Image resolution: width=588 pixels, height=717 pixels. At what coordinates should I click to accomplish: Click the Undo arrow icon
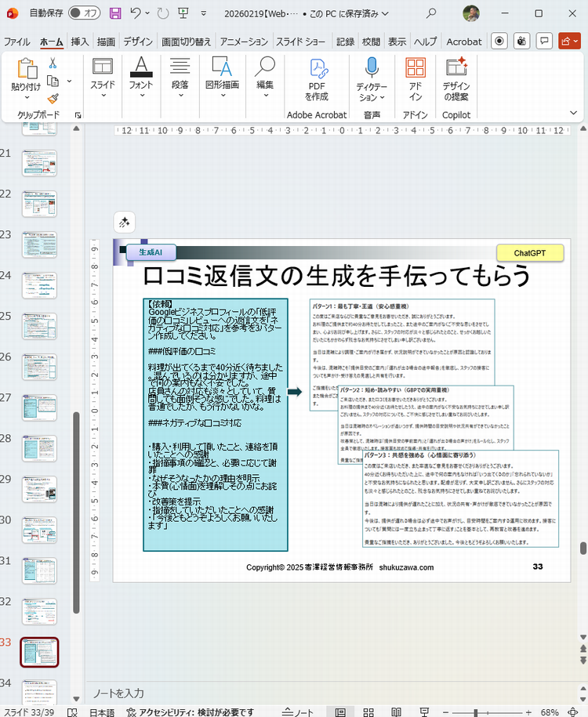(136, 13)
